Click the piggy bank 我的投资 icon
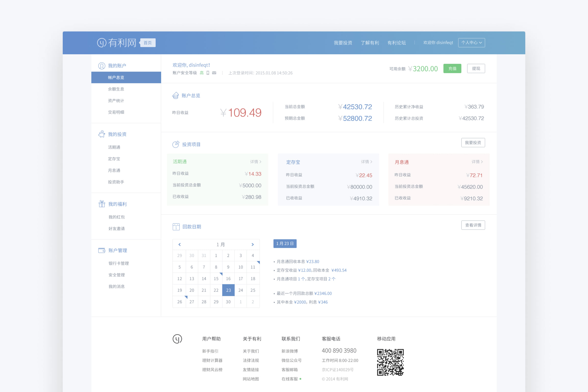This screenshot has width=588, height=392. 101,134
